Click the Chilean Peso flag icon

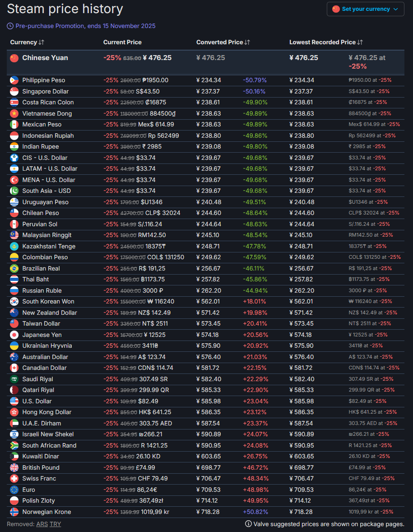[14, 213]
